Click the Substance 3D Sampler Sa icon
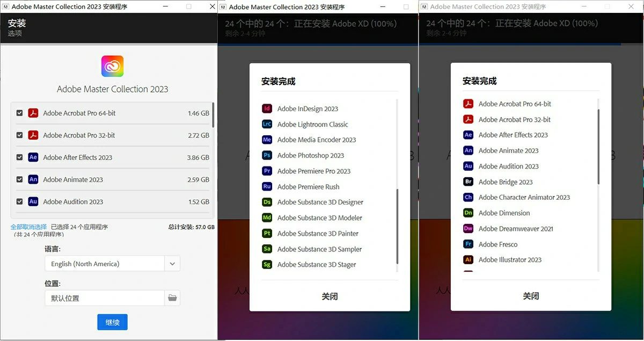Screen dimensions: 644x341 (x=267, y=249)
